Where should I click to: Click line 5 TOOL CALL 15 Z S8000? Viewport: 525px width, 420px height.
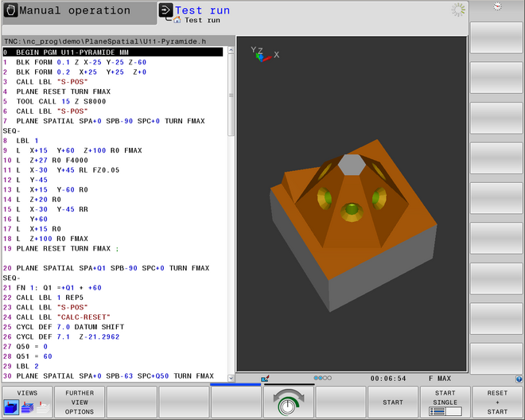(x=56, y=102)
